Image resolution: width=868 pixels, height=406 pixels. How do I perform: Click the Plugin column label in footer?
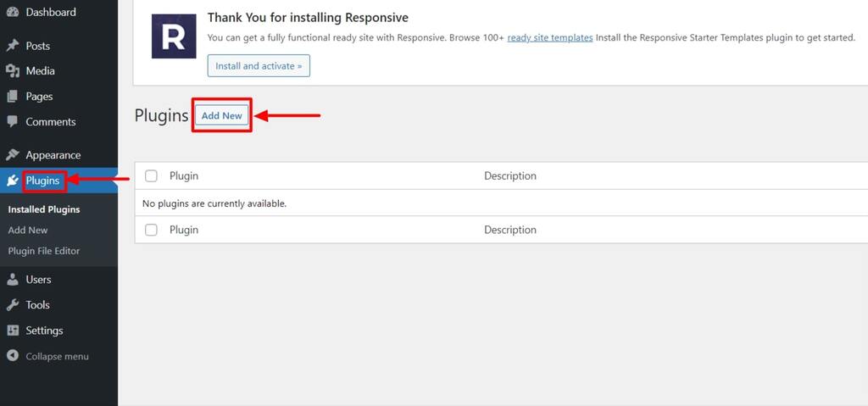pyautogui.click(x=184, y=230)
